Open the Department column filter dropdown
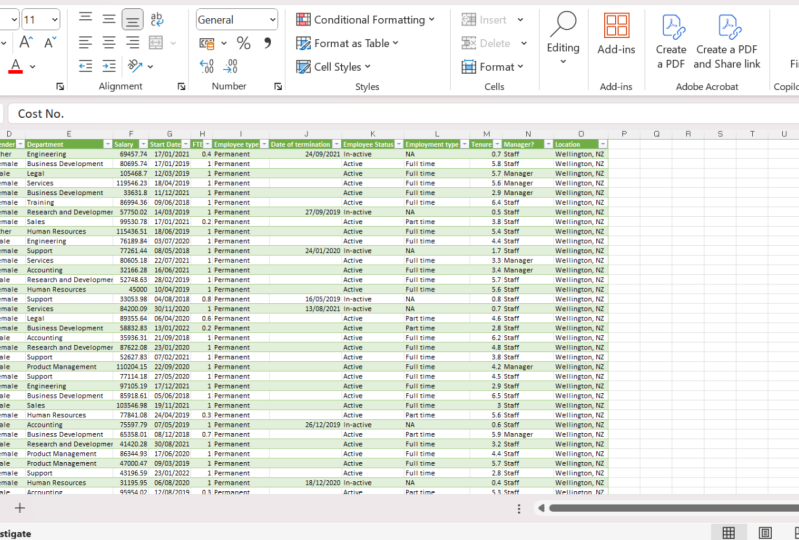The image size is (799, 540). tap(107, 145)
